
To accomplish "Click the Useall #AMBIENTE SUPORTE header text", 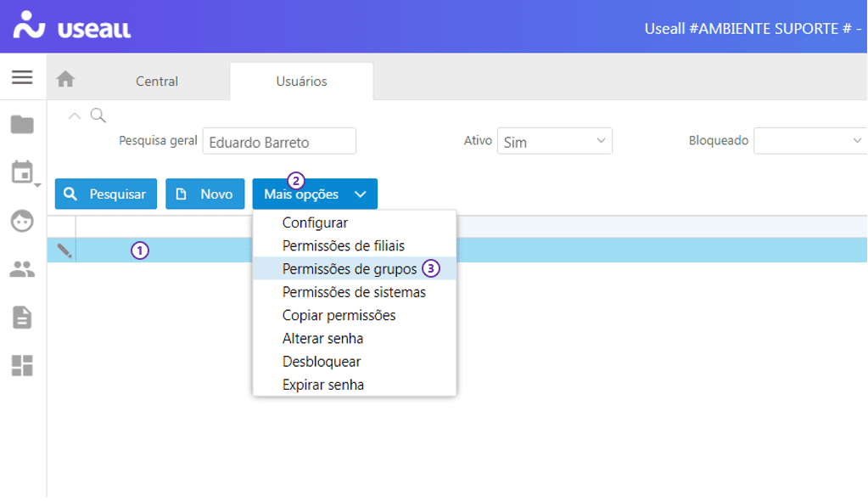I will pos(753,28).
